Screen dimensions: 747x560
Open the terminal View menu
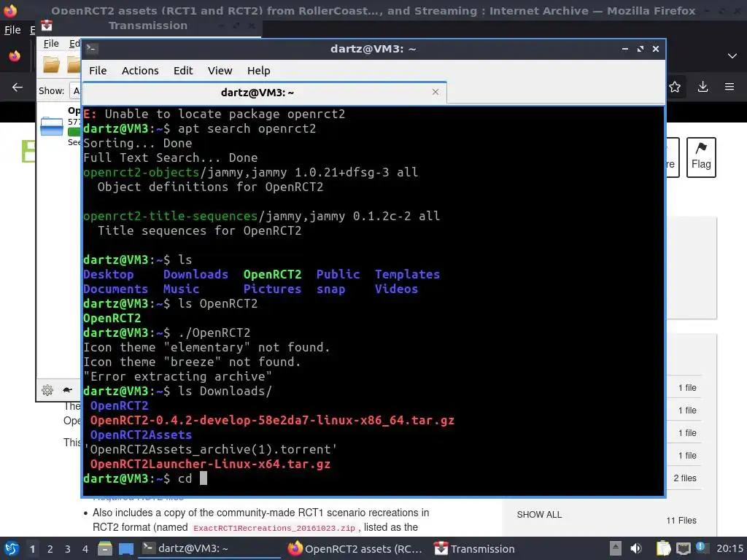[x=220, y=71]
